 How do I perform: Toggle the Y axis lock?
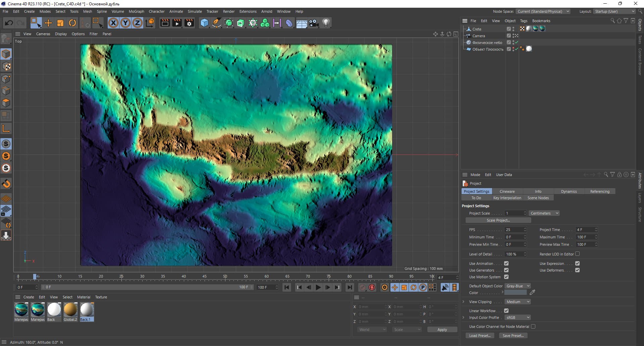[x=125, y=23]
